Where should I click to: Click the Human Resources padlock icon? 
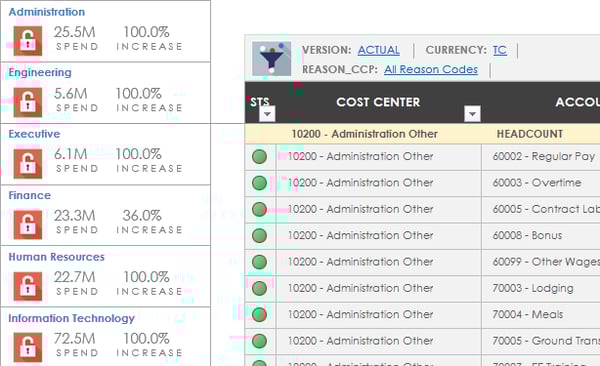pyautogui.click(x=28, y=286)
